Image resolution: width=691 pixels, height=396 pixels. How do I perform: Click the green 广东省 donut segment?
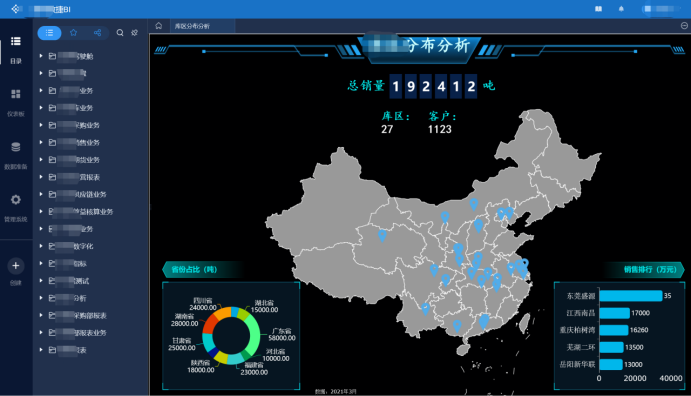coord(254,336)
